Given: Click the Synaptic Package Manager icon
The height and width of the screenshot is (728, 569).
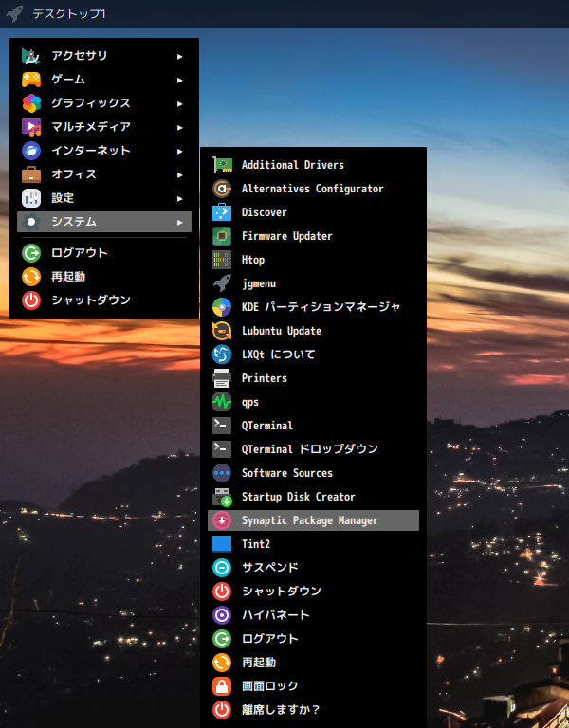Looking at the screenshot, I should click(x=222, y=520).
